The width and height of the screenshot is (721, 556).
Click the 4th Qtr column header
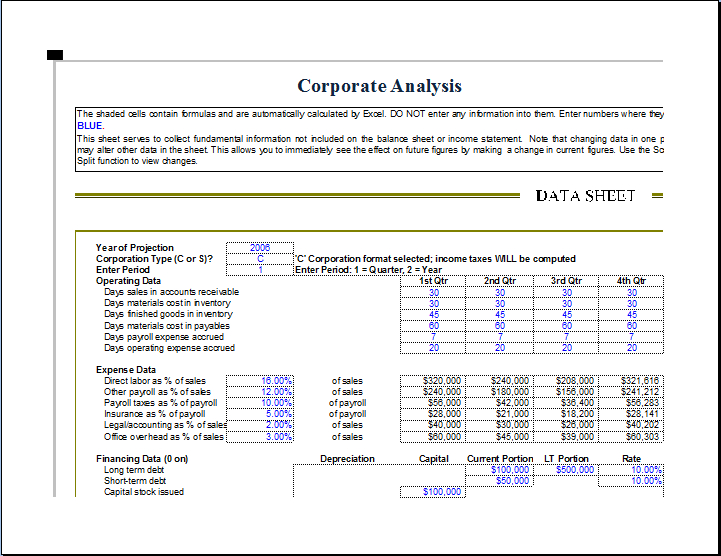pos(631,281)
